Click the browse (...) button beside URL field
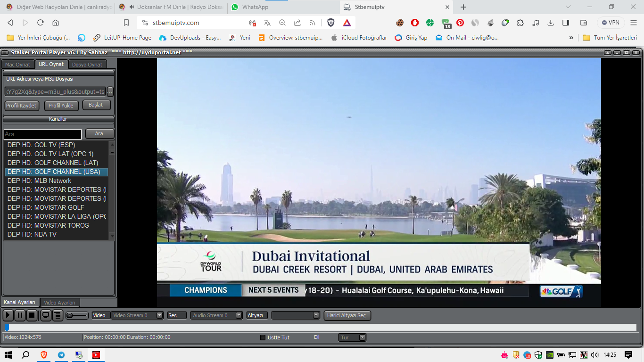644x362 pixels. coord(110,91)
